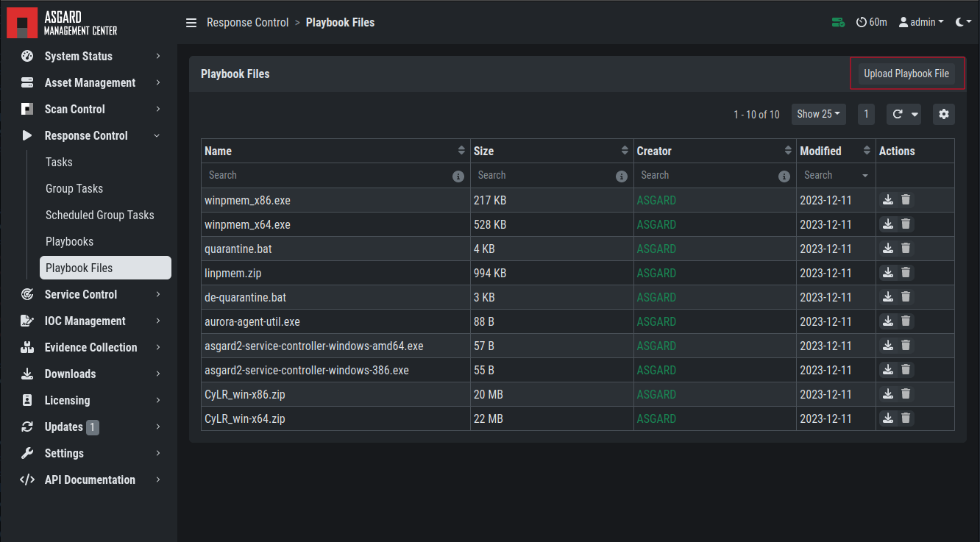Open auto-refresh dropdown arrow

coord(915,114)
